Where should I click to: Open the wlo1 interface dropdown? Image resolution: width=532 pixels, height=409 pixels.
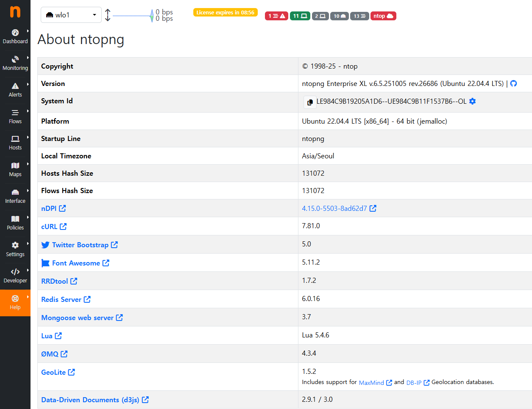71,15
